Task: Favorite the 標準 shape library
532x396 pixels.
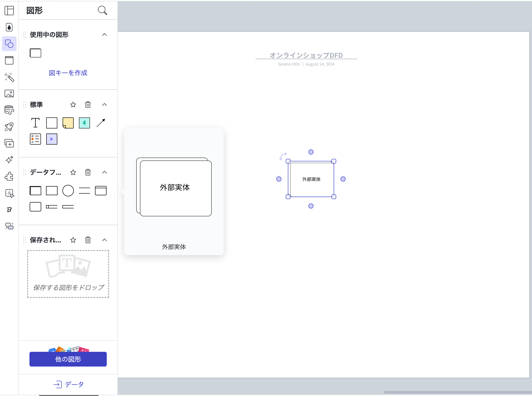Action: click(73, 105)
